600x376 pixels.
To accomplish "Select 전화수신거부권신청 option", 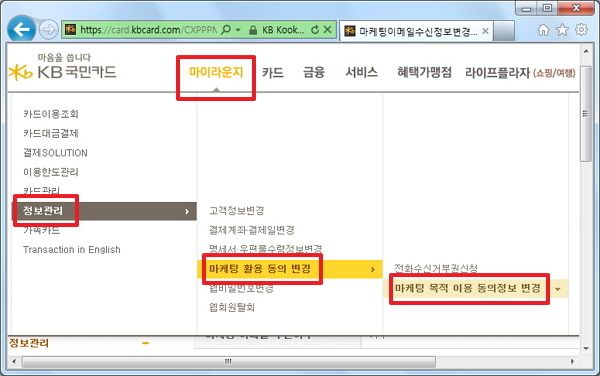I will click(x=436, y=268).
